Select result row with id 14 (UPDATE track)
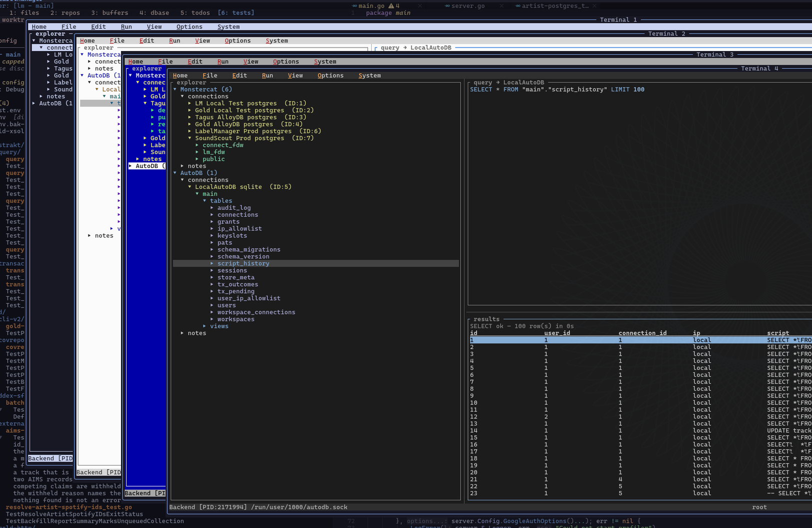812x528 pixels. coord(640,431)
